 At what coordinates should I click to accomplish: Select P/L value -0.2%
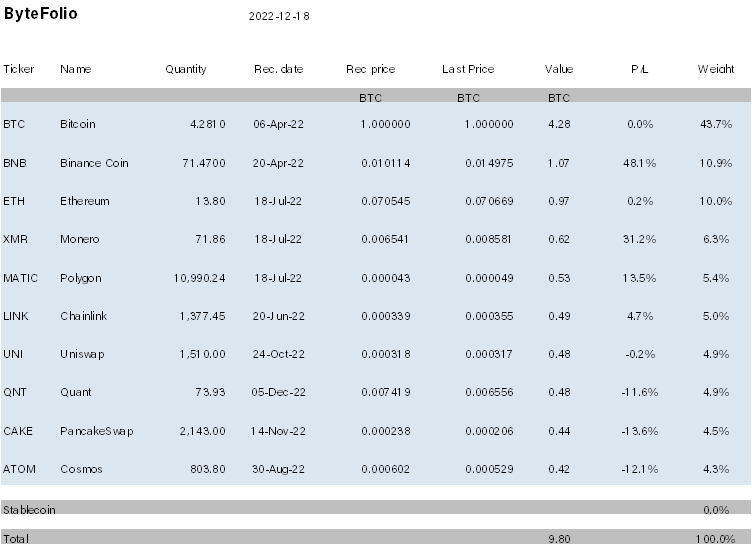click(x=640, y=354)
